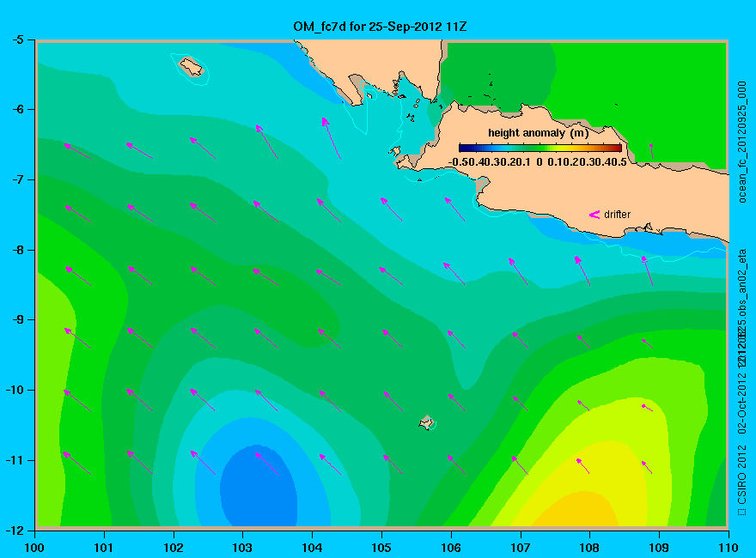Image resolution: width=756 pixels, height=558 pixels.
Task: Click the y-axis label "-8"
Action: point(17,250)
